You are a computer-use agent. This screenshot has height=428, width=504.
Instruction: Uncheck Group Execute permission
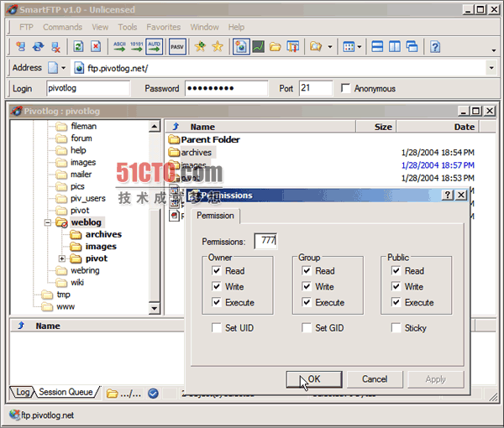coord(307,302)
